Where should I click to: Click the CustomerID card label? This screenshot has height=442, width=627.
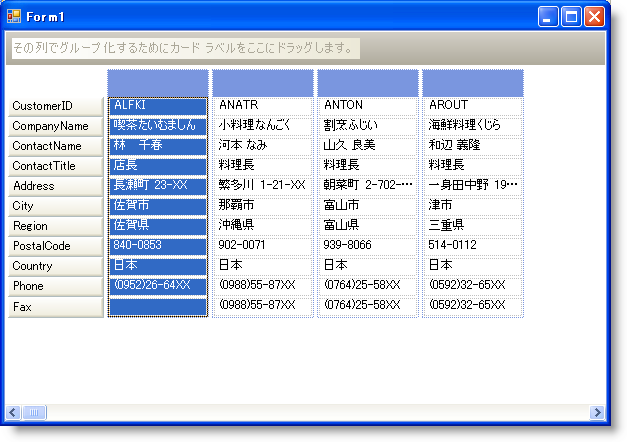coord(56,106)
